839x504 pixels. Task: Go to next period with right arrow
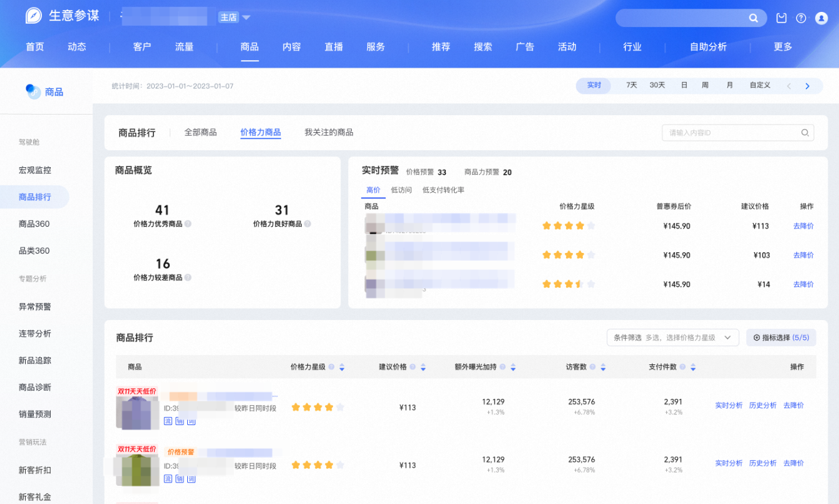pos(808,86)
